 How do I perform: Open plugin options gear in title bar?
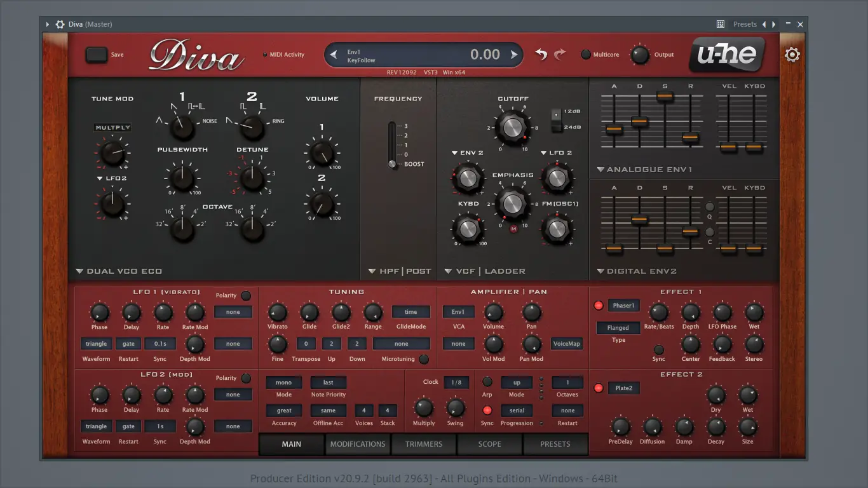point(60,24)
